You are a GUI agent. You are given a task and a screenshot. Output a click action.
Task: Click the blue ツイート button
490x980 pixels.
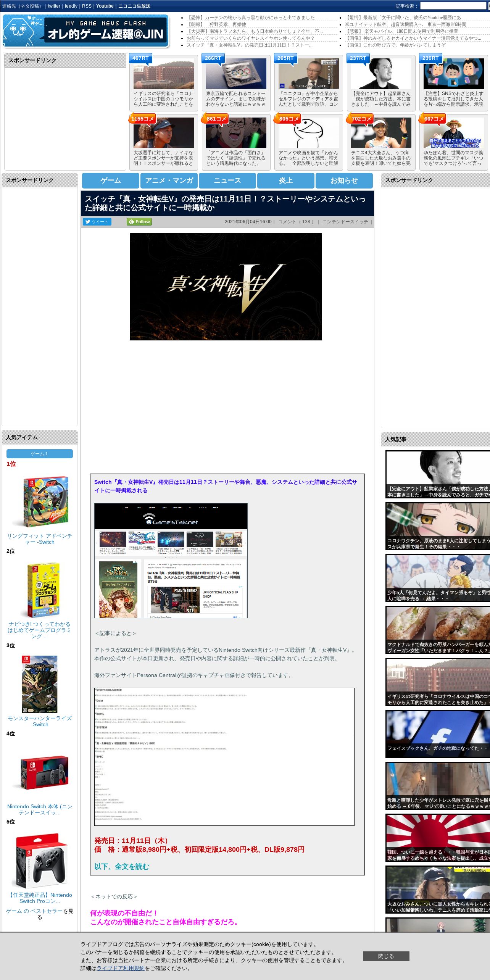tap(97, 222)
